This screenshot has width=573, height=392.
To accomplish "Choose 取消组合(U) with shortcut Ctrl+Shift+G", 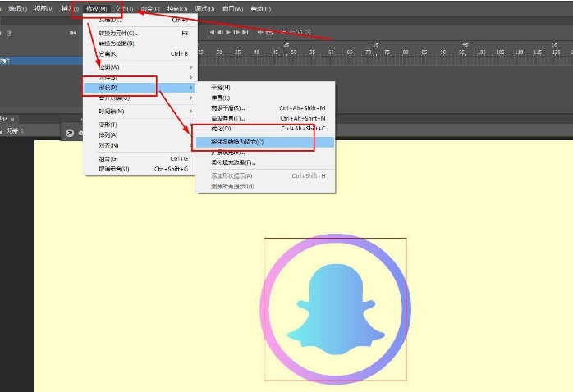I will click(x=140, y=169).
